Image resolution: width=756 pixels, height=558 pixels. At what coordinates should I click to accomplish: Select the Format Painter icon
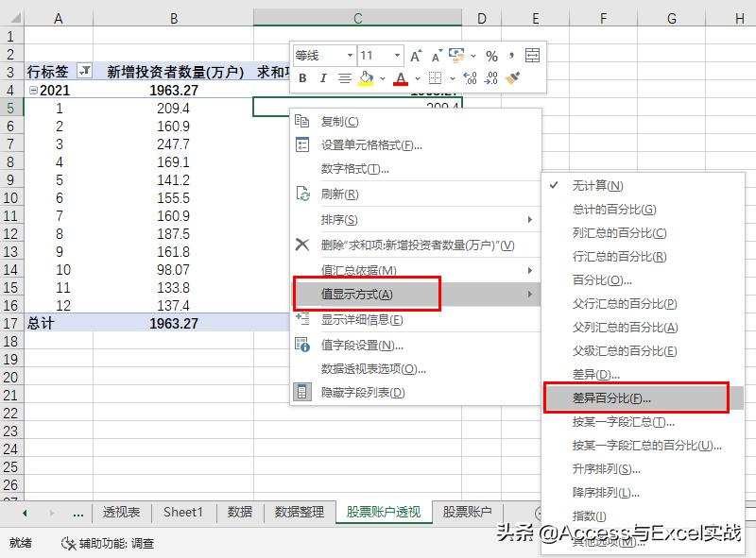point(513,77)
